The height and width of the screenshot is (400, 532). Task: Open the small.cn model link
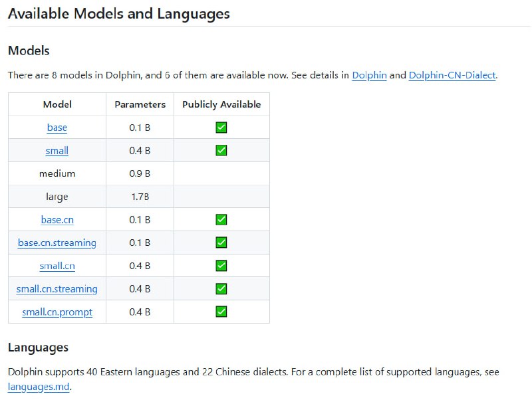pos(57,266)
